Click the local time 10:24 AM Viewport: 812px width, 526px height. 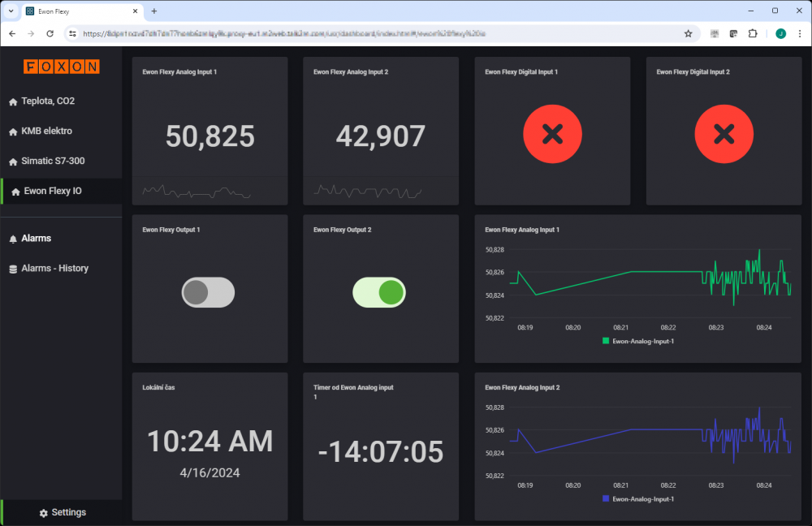[x=209, y=441]
